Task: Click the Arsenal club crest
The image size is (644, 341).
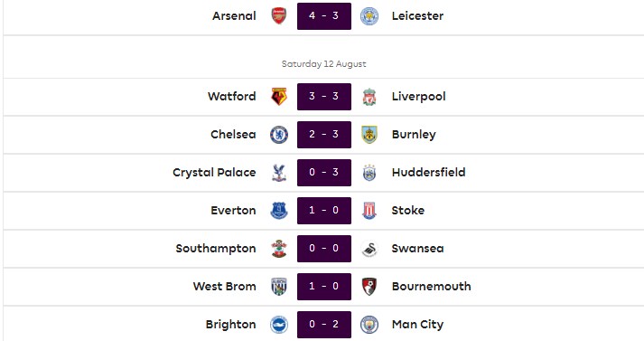Action: point(279,16)
